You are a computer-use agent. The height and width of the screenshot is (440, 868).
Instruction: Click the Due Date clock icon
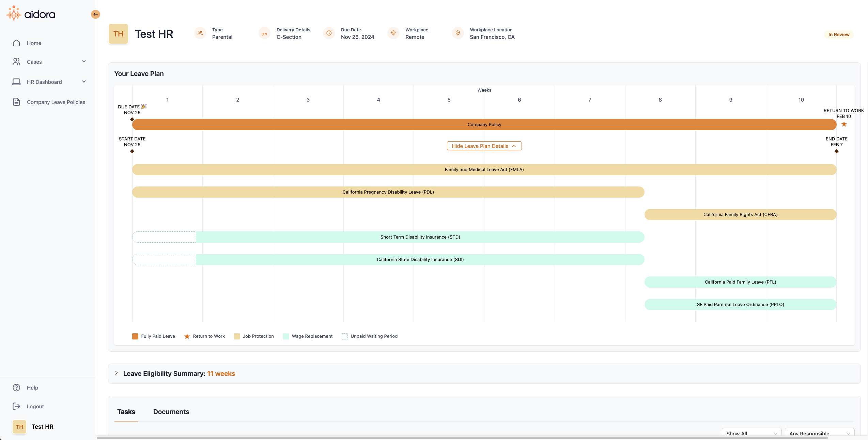pyautogui.click(x=329, y=33)
